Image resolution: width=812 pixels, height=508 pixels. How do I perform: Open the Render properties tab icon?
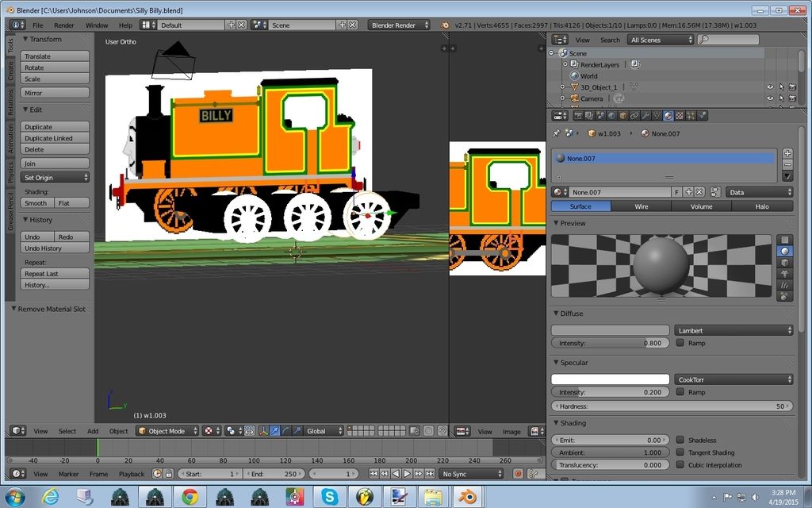[578, 116]
